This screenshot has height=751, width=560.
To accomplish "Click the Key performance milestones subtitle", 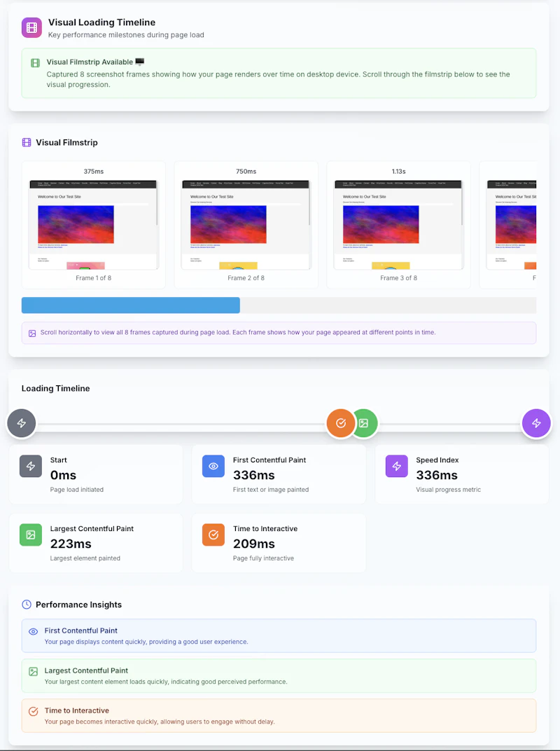I will coord(126,35).
